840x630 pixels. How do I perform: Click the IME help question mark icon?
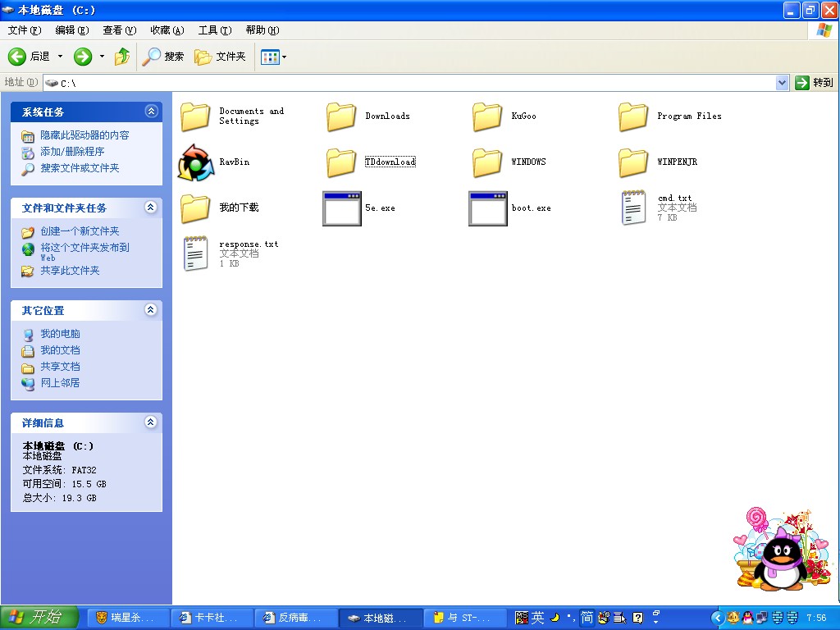(x=637, y=618)
